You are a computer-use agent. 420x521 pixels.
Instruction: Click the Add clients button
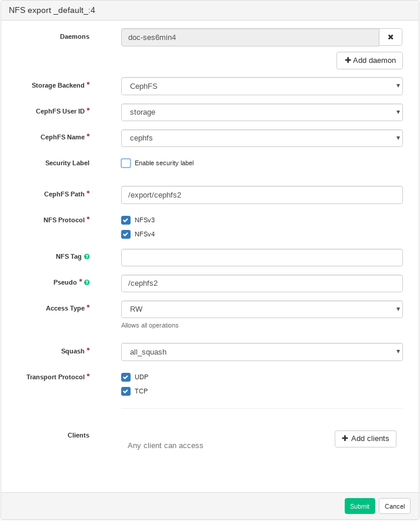[365, 439]
